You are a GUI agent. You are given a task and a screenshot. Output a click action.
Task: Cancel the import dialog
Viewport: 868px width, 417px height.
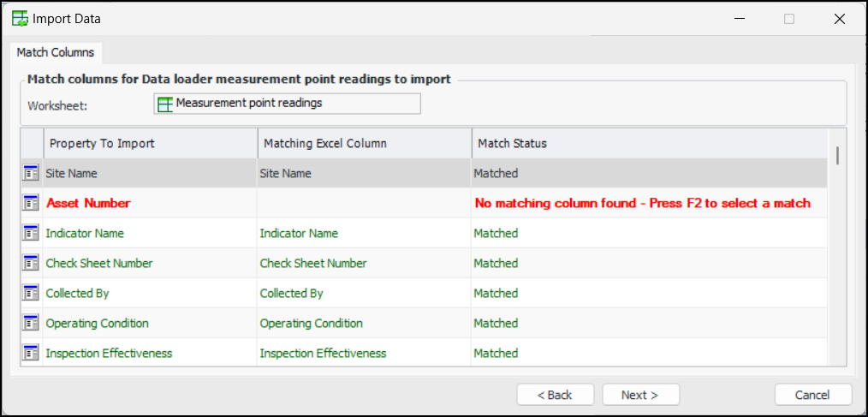[812, 395]
